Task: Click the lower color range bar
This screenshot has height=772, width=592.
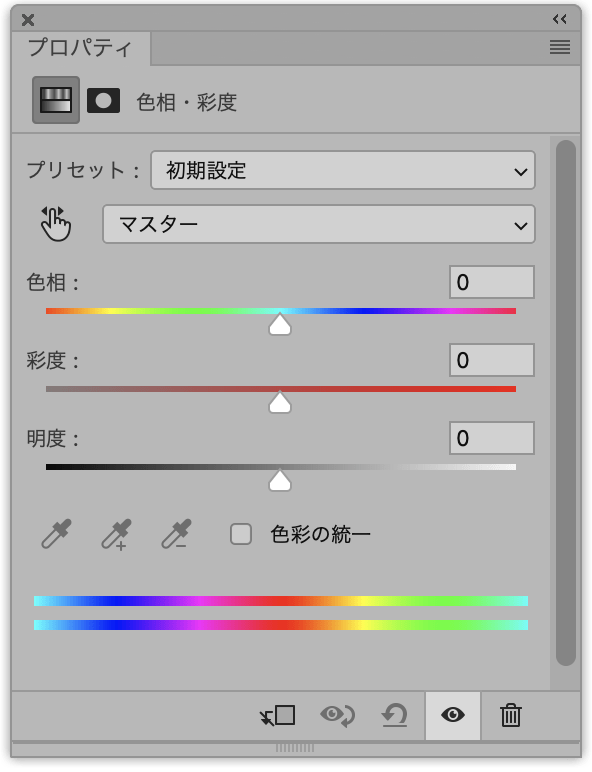Action: pyautogui.click(x=281, y=625)
